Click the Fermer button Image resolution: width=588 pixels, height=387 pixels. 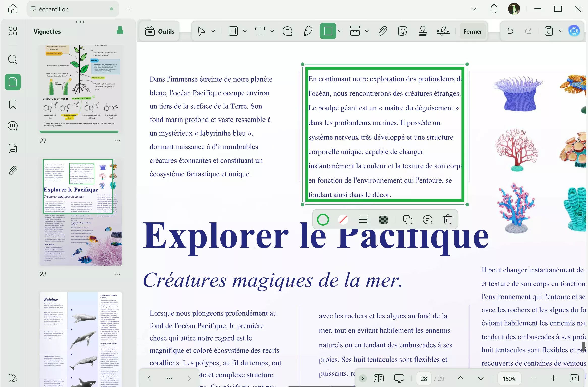click(x=473, y=31)
